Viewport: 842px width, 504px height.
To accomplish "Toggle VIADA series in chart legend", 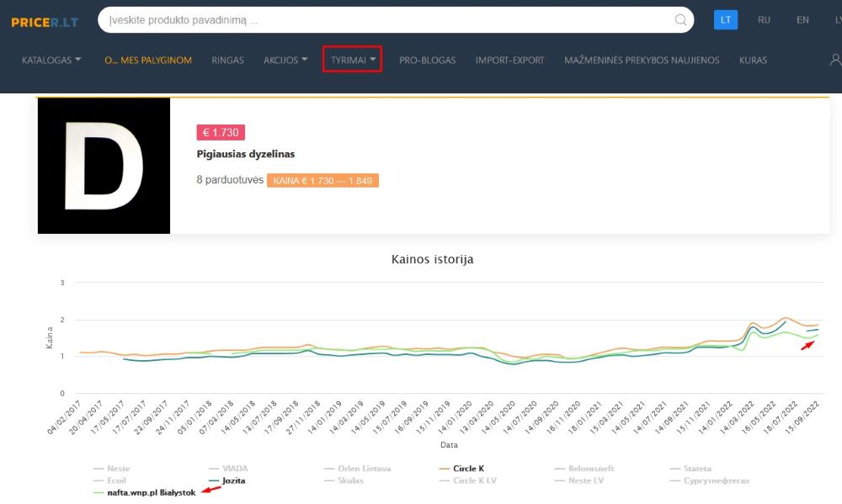I will (229, 469).
